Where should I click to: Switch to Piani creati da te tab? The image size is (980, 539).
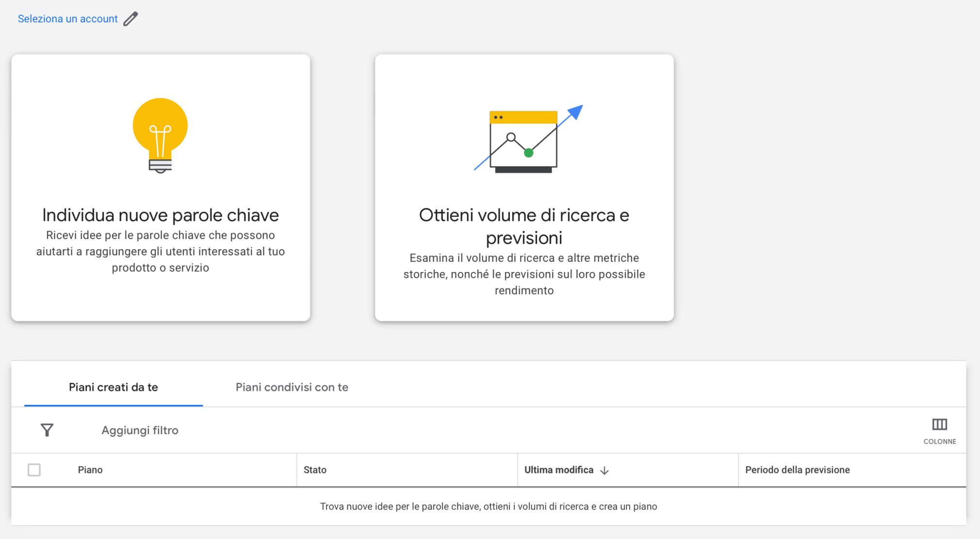pos(114,387)
